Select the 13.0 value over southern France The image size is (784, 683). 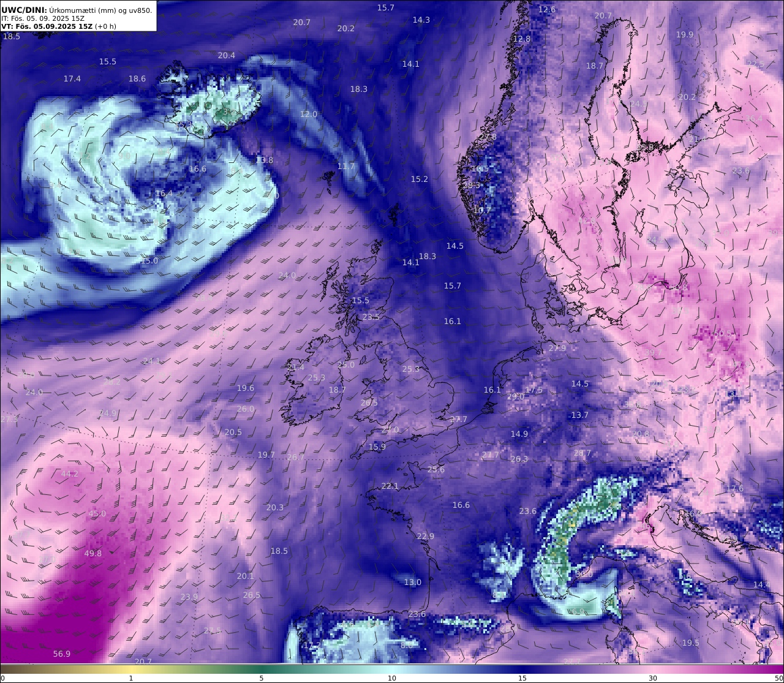point(413,582)
